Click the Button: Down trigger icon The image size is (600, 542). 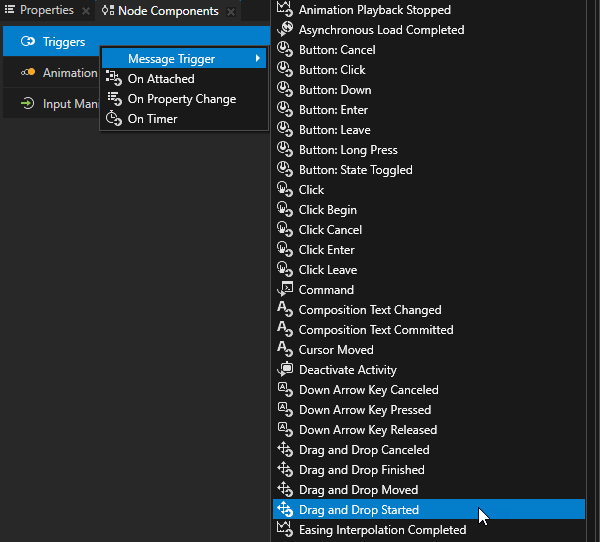point(285,89)
